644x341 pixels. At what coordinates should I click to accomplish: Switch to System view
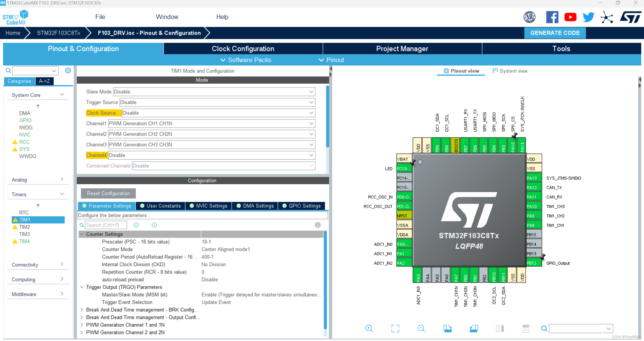tap(510, 71)
